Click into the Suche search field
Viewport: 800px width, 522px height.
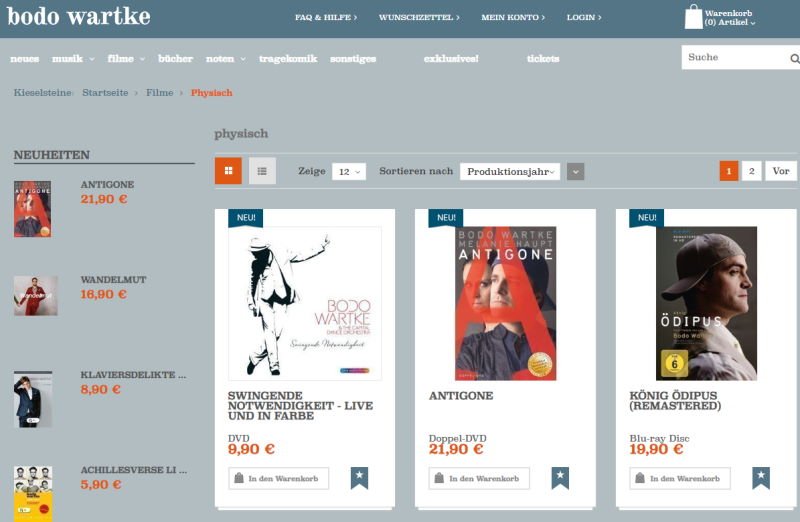pyautogui.click(x=735, y=57)
